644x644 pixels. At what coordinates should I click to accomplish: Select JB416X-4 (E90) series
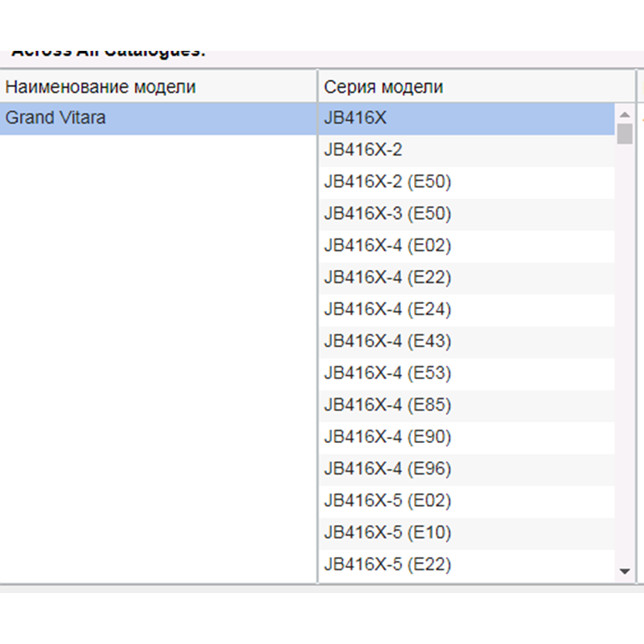(x=388, y=437)
